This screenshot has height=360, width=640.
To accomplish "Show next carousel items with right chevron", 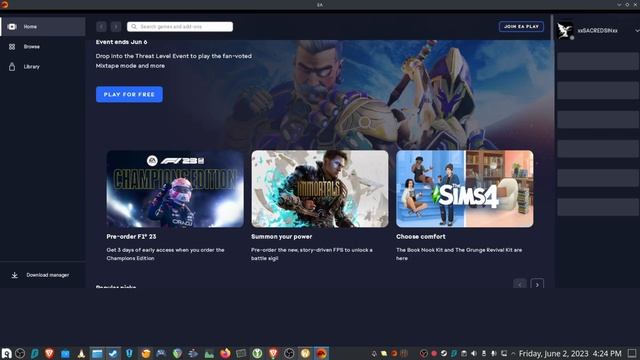I will pos(537,284).
